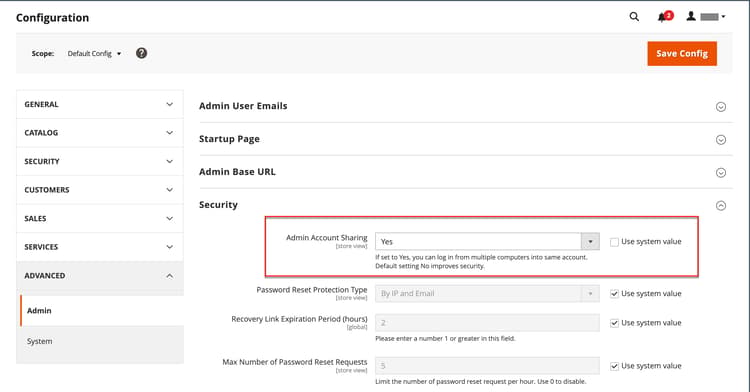Open the Admin Account Sharing dropdown
This screenshot has height=392, width=750.
pos(487,241)
